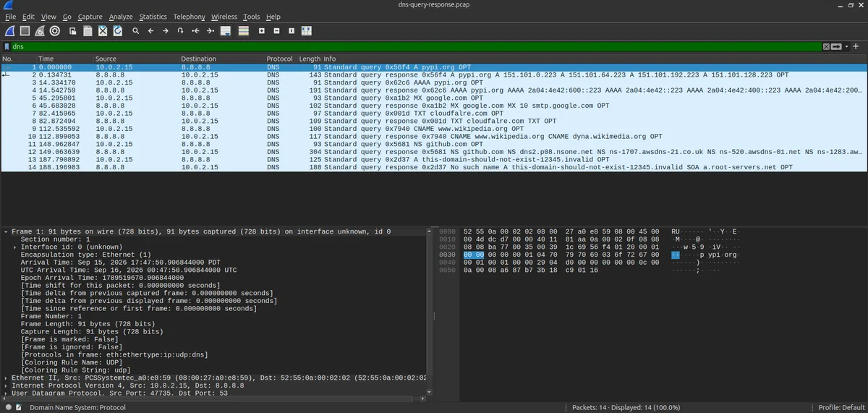Toggle auto-scroll to last packet
The height and width of the screenshot is (413, 868).
(226, 31)
